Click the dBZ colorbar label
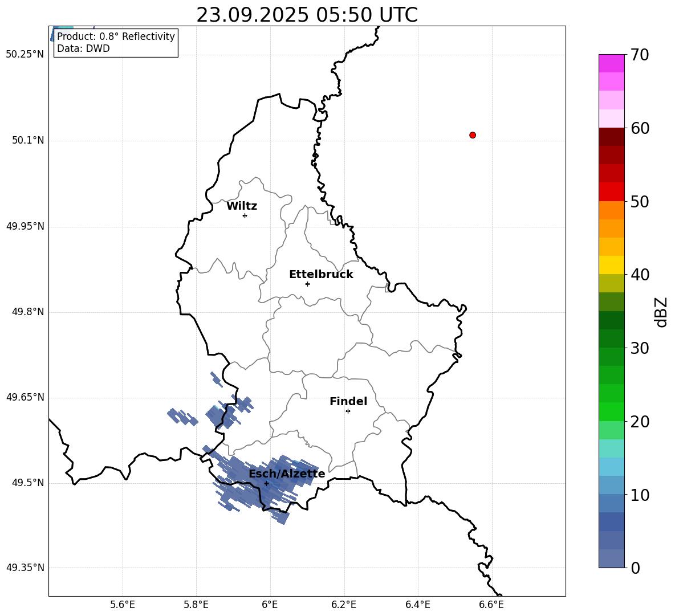675x616 pixels. click(661, 312)
